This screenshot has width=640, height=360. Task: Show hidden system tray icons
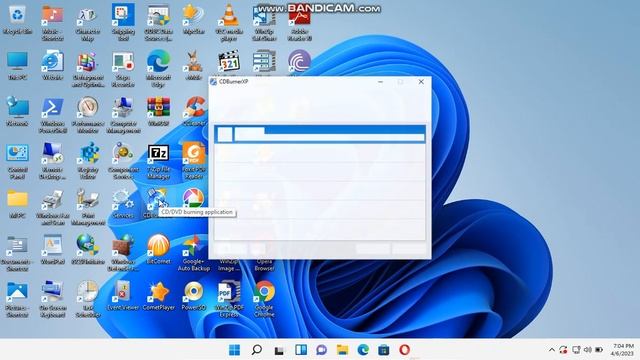click(x=552, y=350)
